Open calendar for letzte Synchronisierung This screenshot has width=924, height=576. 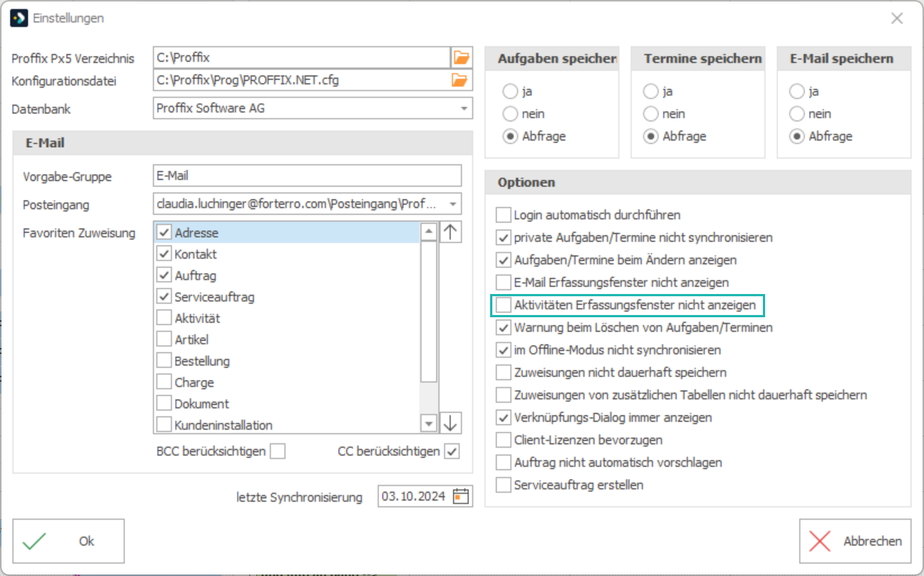[x=461, y=496]
